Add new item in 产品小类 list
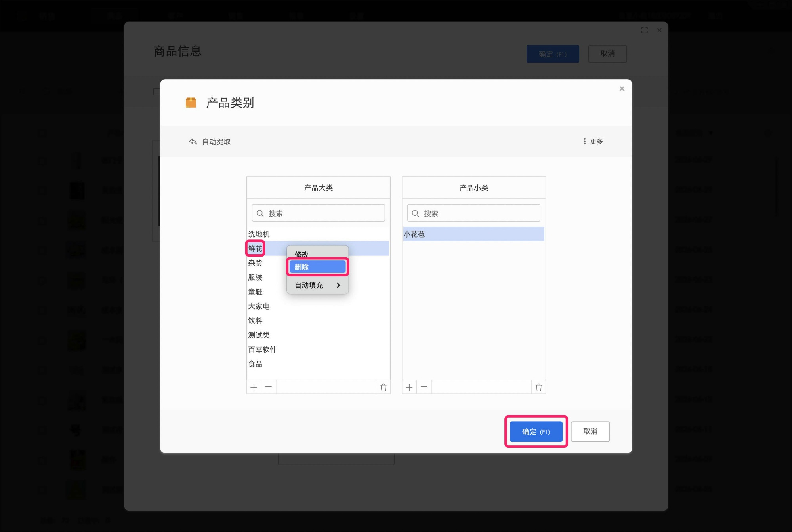 click(409, 388)
